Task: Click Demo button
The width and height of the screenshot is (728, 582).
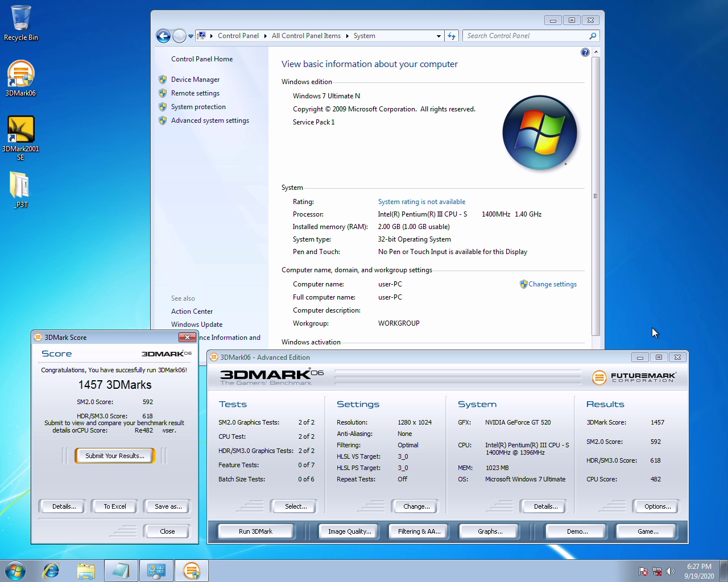Action: click(x=577, y=531)
